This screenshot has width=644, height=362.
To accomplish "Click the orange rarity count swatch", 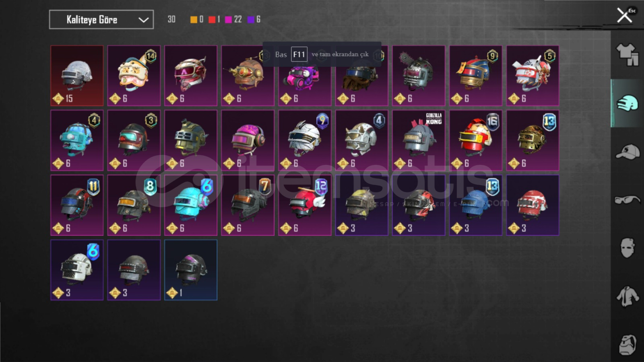I will click(194, 19).
